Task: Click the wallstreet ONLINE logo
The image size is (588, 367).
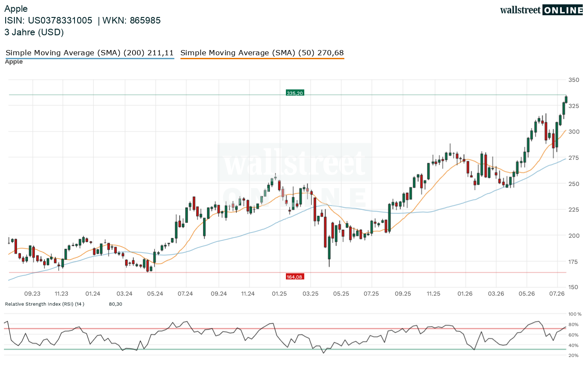Action: 541,10
